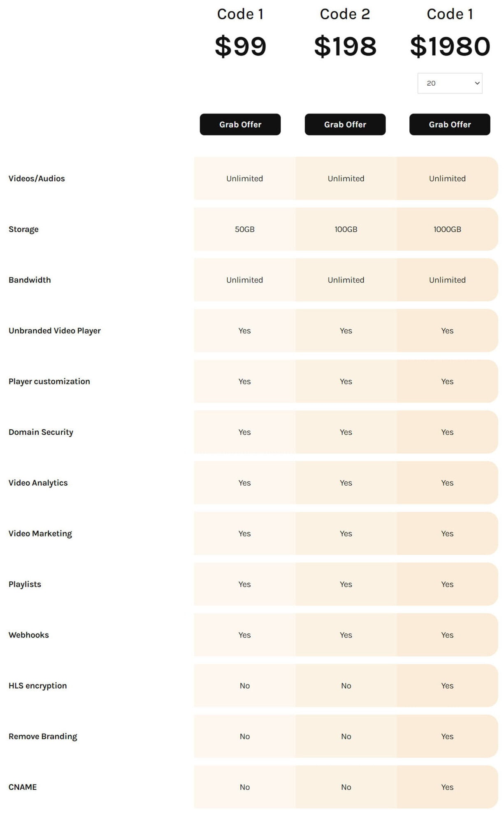Click Grab Offer under the $198 plan
This screenshot has width=504, height=815.
pyautogui.click(x=345, y=124)
